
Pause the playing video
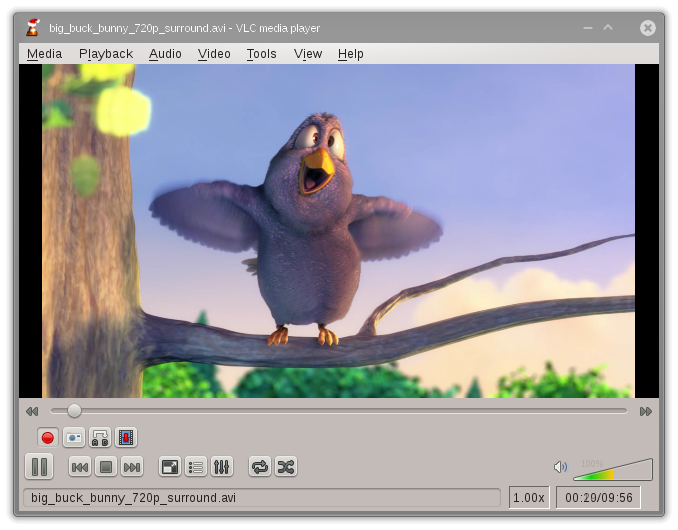pyautogui.click(x=39, y=466)
